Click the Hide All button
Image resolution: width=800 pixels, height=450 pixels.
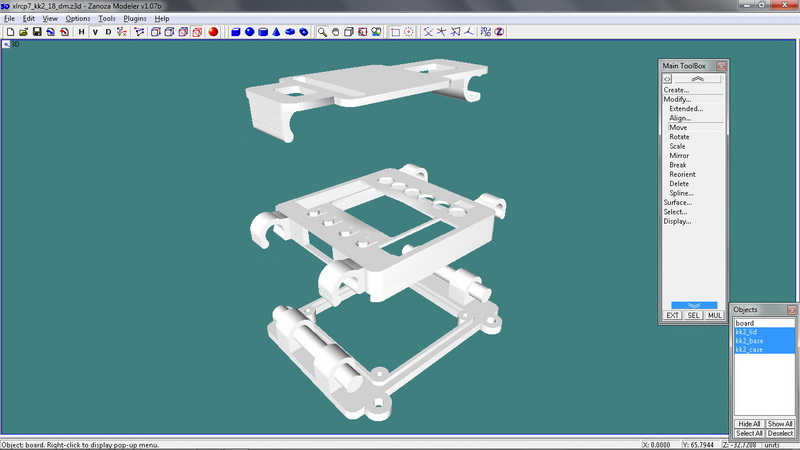pyautogui.click(x=749, y=424)
